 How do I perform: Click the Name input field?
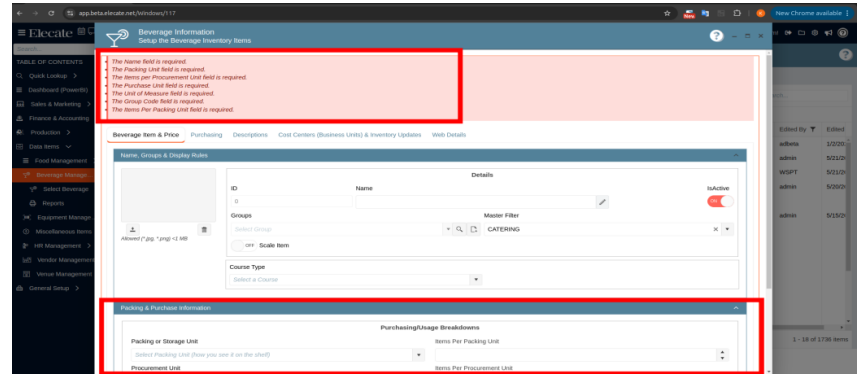pyautogui.click(x=476, y=202)
